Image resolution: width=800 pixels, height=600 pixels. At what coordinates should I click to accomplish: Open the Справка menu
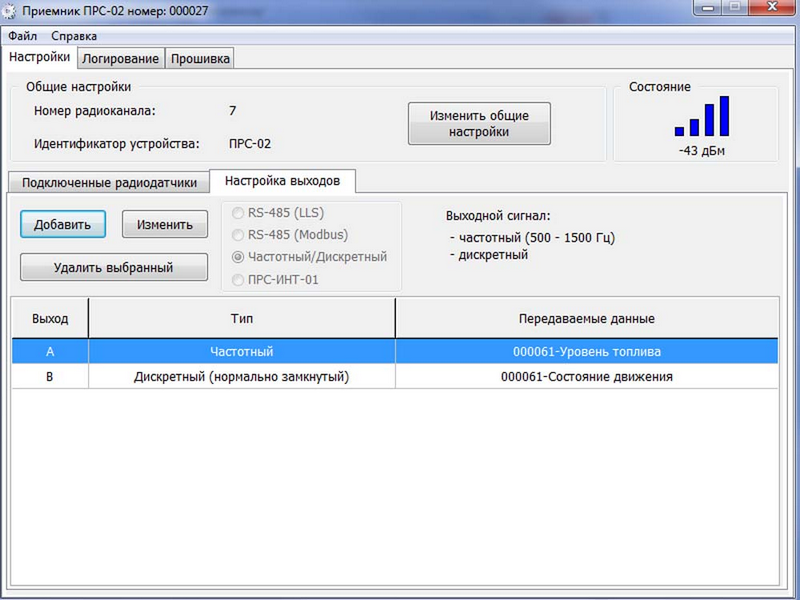click(x=74, y=36)
